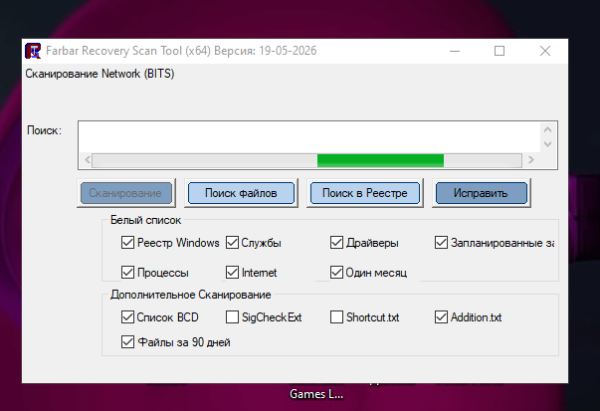The width and height of the screenshot is (600, 411).
Task: Click the horizontal scrollbar left arrow
Action: [87, 160]
